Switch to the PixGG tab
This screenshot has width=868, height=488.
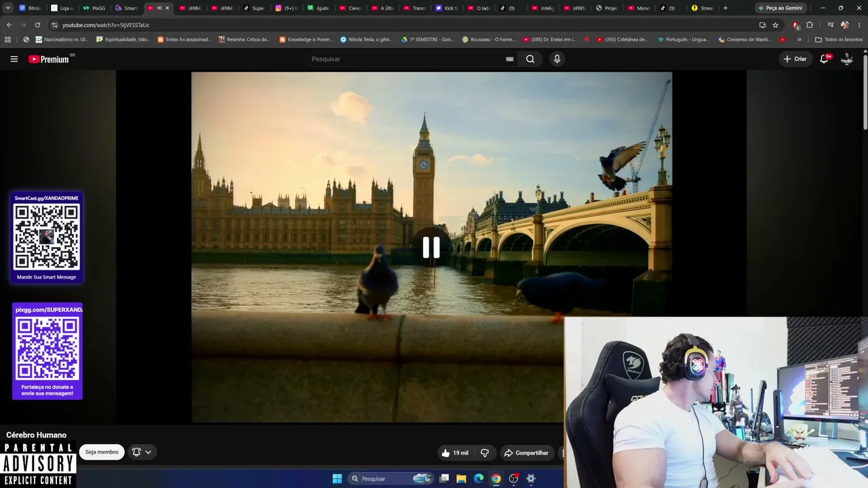94,8
